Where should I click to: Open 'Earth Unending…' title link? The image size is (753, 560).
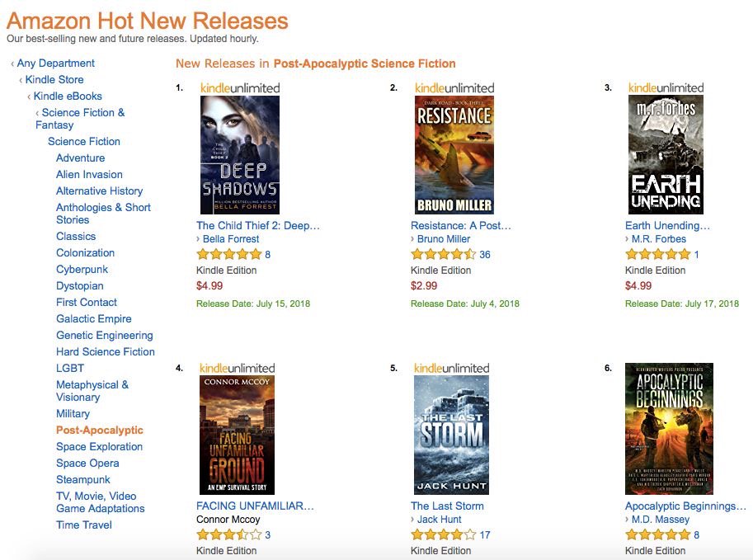pos(667,225)
